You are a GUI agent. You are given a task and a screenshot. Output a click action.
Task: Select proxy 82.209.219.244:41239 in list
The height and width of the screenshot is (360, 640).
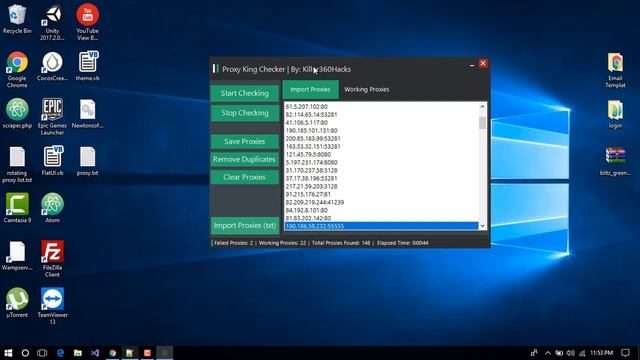381,202
